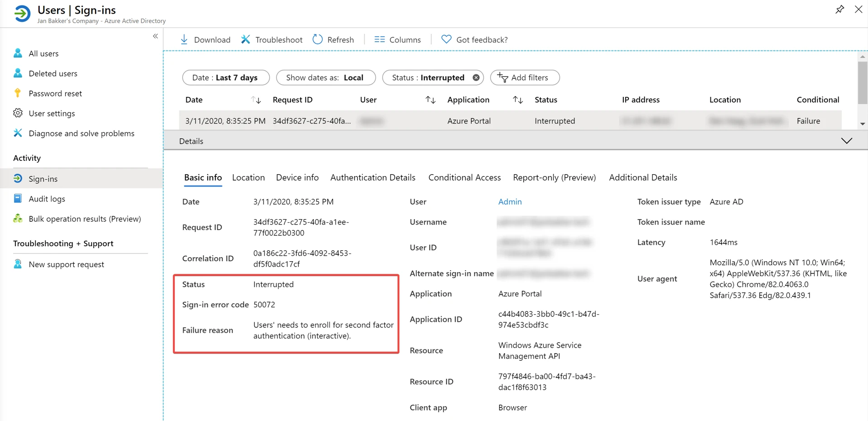Switch to the Location tab
Screen dimensions: 868x421
(248, 177)
